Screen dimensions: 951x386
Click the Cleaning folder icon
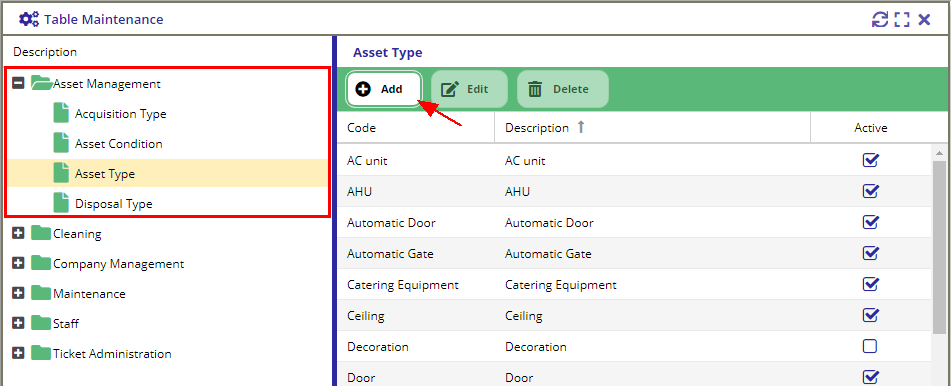41,232
